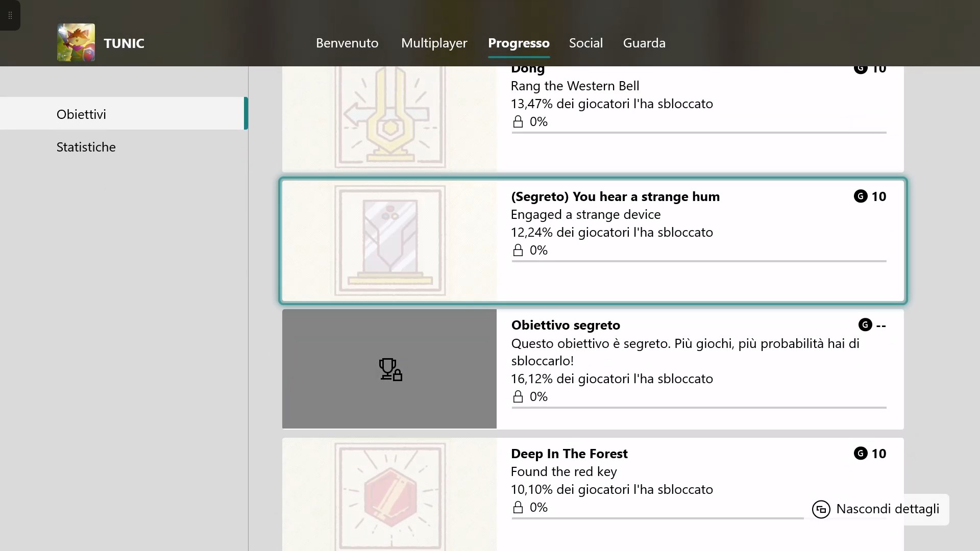This screenshot has height=551, width=980.
Task: Click the lock icon under Found the red key
Action: tap(518, 507)
